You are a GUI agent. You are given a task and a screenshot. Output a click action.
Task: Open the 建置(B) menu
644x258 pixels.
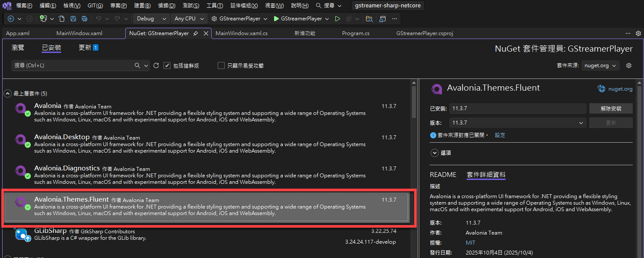(x=142, y=6)
